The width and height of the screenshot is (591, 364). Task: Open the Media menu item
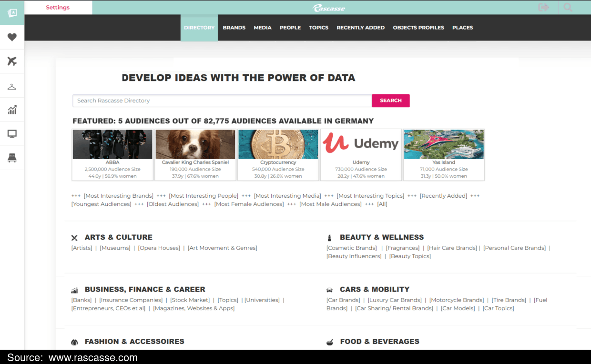[263, 28]
